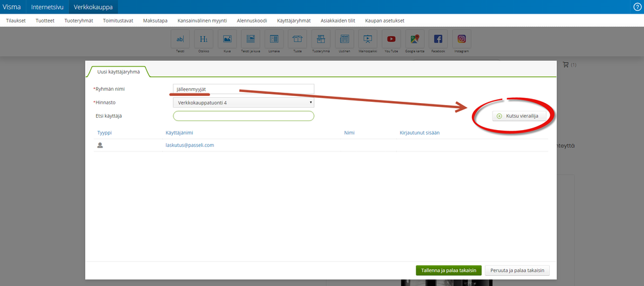Screen dimensions: 644x286
Task: Select the Mainospalkki banner icon
Action: click(x=367, y=39)
